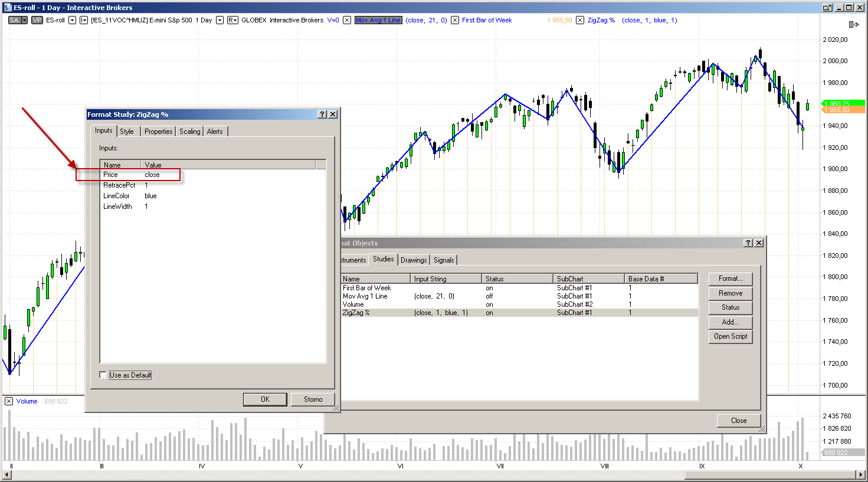
Task: Click the ZigZag % study label in the header
Action: pos(601,20)
